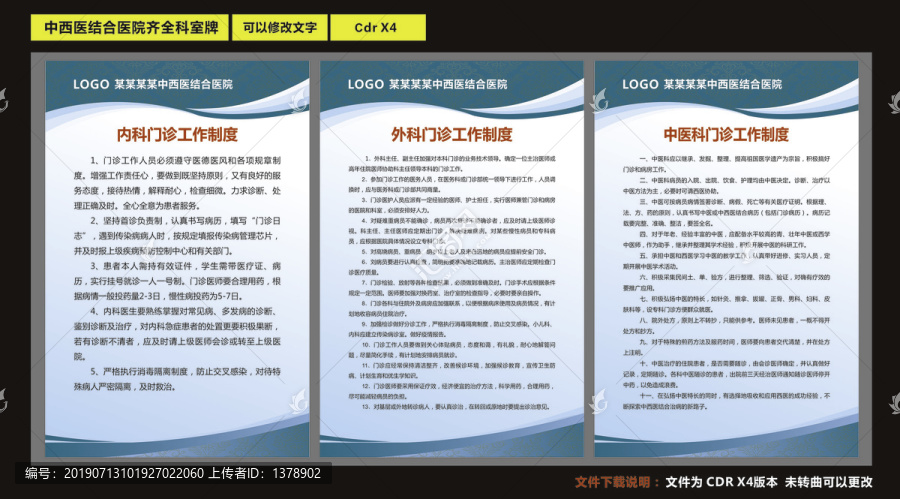Click paragraph 1 starting 门诊工作人员必须遵守医德医风
The width and height of the screenshot is (900, 499).
click(x=177, y=183)
